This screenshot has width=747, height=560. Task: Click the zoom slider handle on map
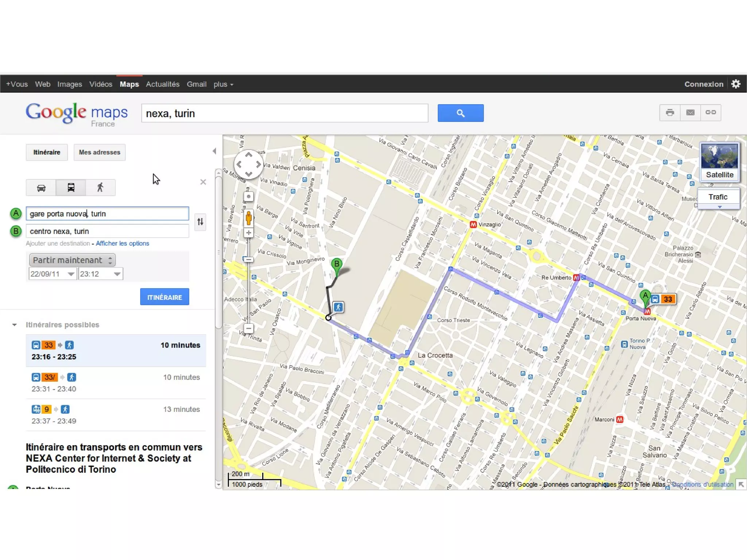pyautogui.click(x=248, y=259)
